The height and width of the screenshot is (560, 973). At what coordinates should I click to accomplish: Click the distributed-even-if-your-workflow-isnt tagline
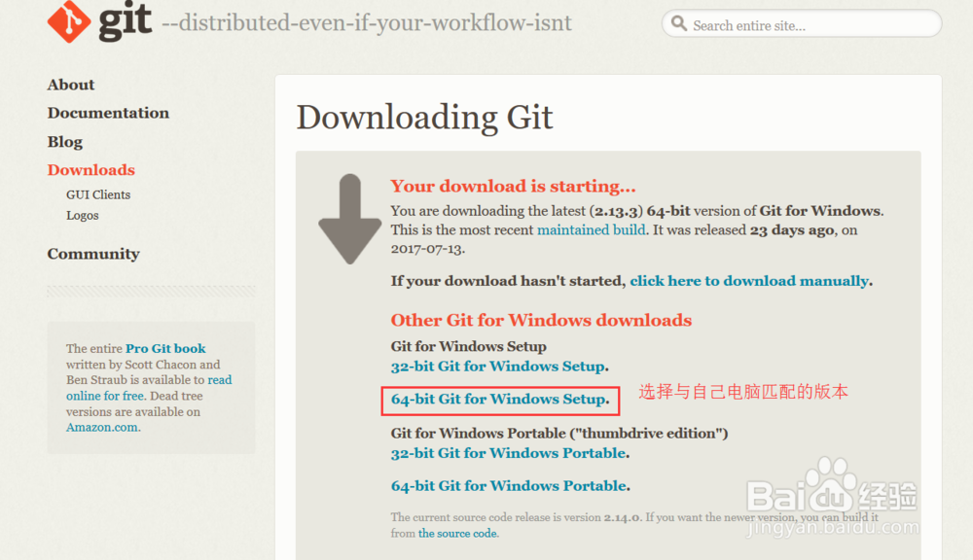367,23
